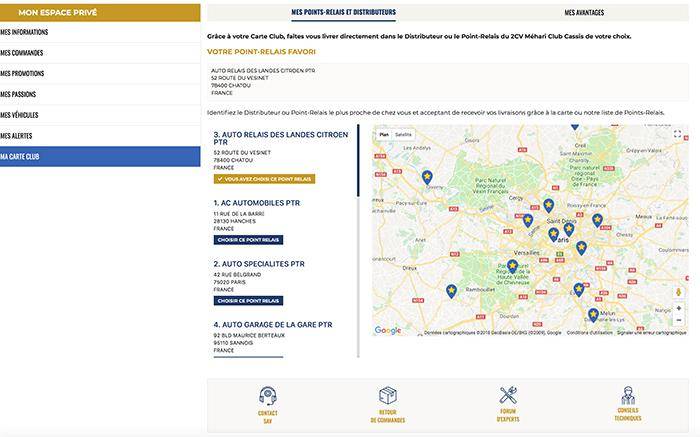Choose Auto Specialites PTR as point relais
This screenshot has height=437, width=700.
point(248,301)
